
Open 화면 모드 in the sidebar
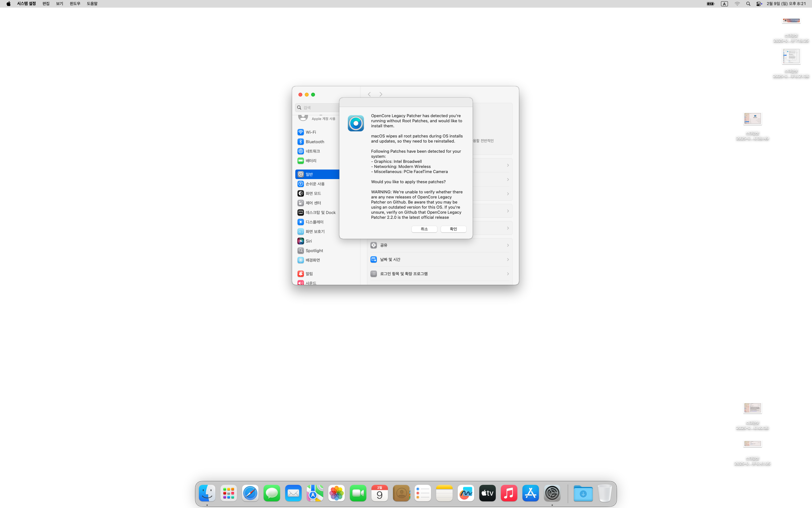[317, 193]
